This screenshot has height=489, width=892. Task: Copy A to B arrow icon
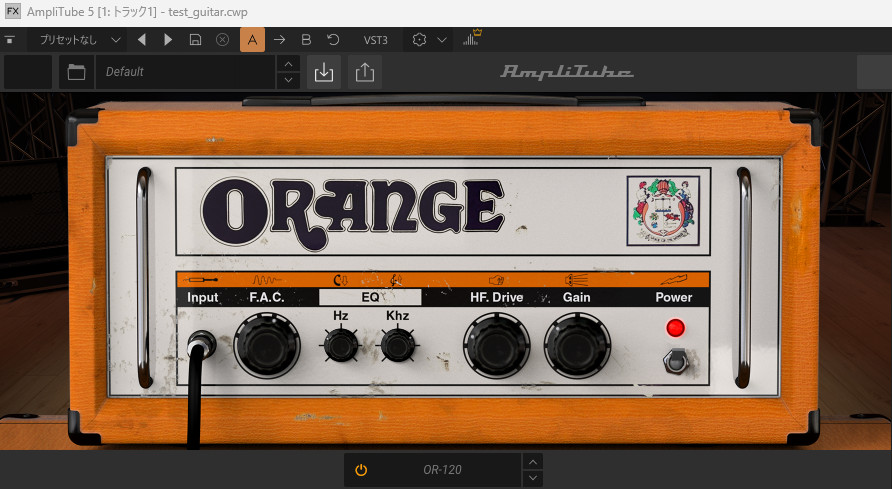click(x=279, y=40)
